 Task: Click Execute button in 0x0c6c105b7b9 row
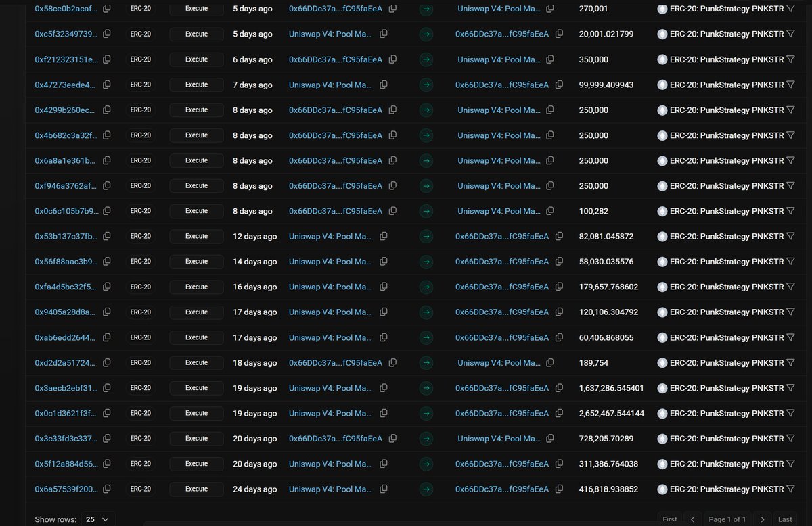(196, 211)
